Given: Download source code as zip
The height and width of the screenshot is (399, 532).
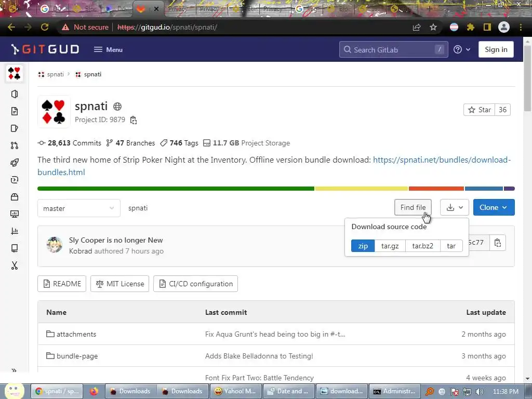Looking at the screenshot, I should pos(363,246).
